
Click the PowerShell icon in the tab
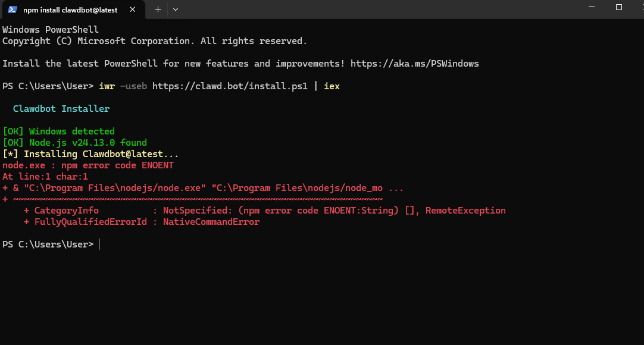tap(12, 10)
